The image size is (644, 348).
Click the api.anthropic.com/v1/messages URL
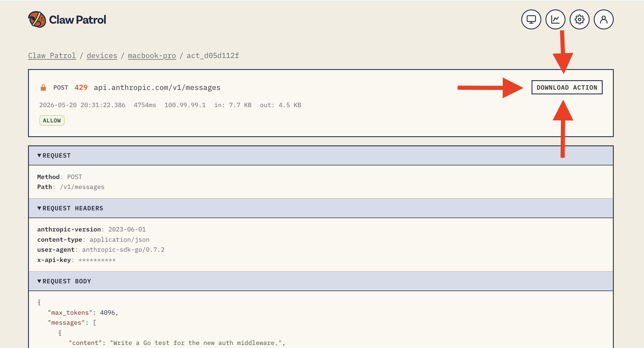[157, 88]
